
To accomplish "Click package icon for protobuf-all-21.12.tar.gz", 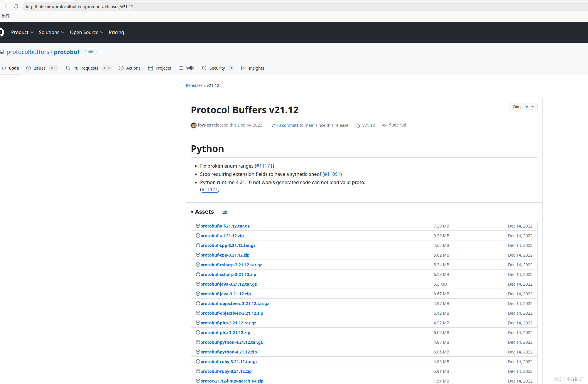I will pyautogui.click(x=198, y=226).
